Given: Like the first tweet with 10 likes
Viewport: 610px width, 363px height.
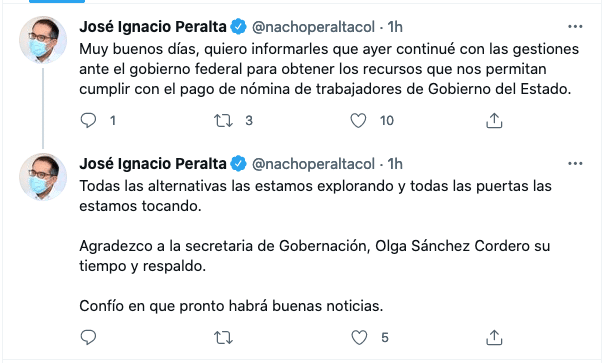Looking at the screenshot, I should pos(358,121).
